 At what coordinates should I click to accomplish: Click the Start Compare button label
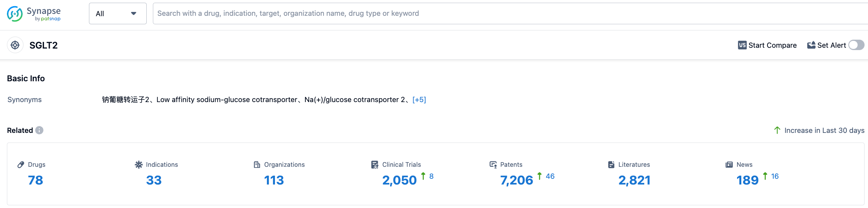772,45
